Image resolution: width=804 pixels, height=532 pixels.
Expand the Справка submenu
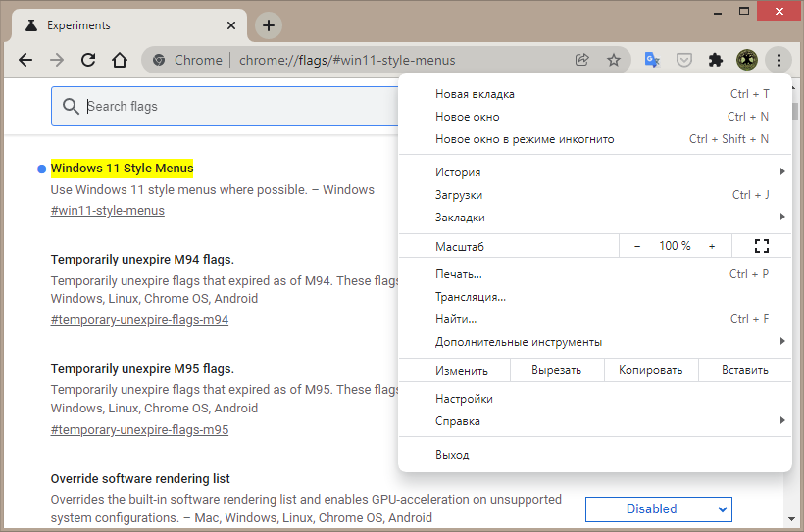pyautogui.click(x=595, y=421)
